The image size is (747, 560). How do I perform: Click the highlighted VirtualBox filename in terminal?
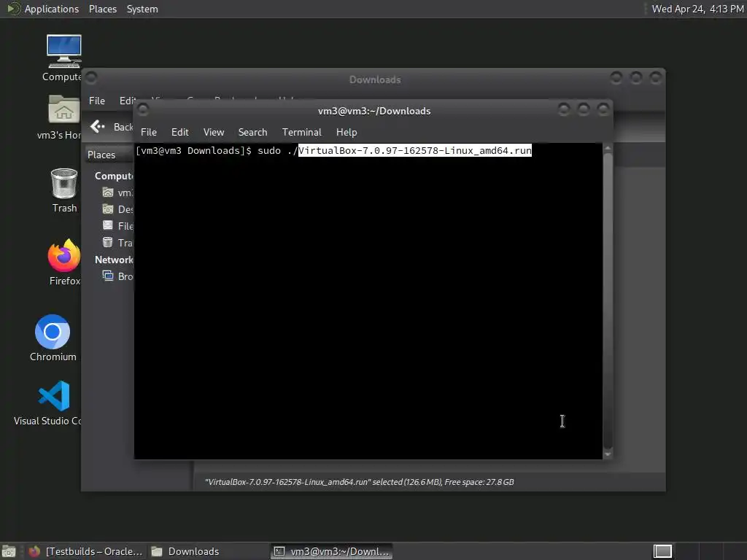414,150
